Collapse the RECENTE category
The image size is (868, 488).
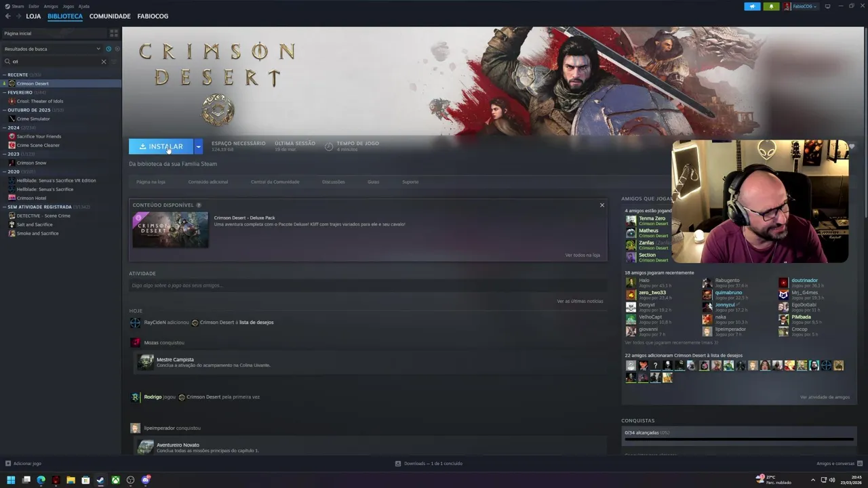point(4,75)
